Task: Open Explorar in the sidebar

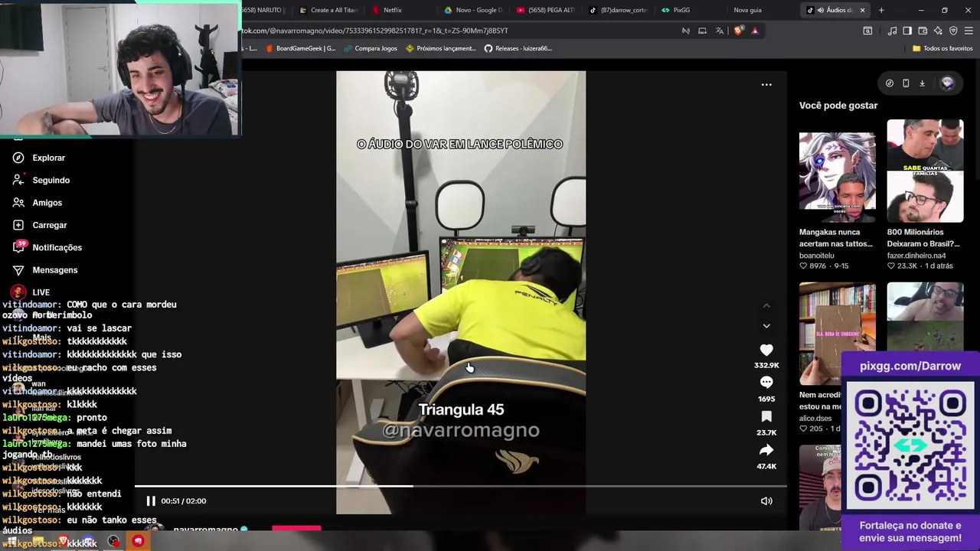Action: coord(48,158)
